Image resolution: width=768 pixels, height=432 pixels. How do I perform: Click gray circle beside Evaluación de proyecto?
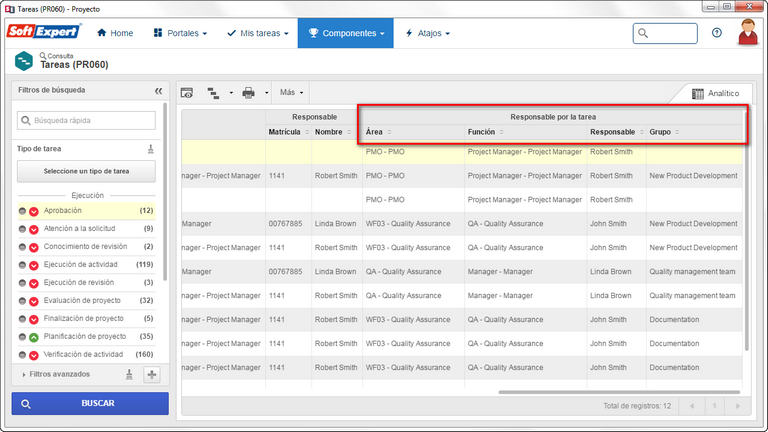click(22, 301)
